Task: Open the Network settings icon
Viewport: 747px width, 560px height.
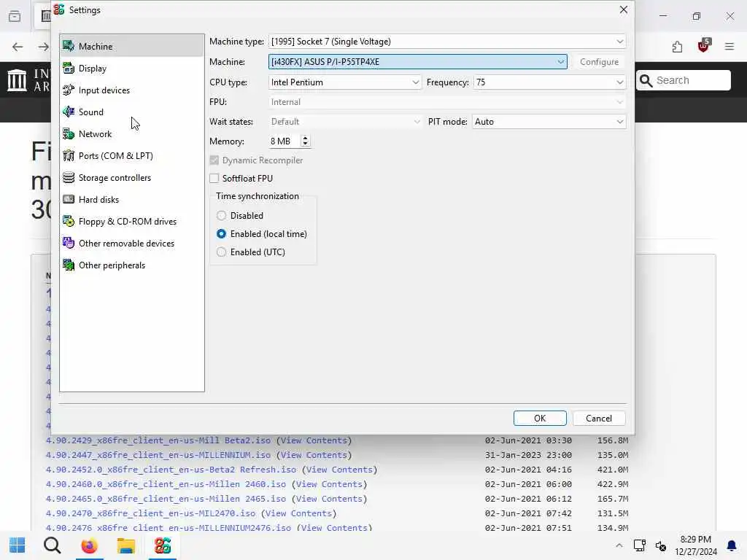Action: pos(69,134)
